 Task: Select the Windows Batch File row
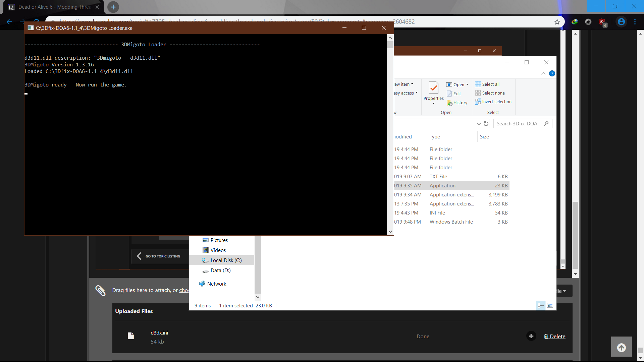451,222
